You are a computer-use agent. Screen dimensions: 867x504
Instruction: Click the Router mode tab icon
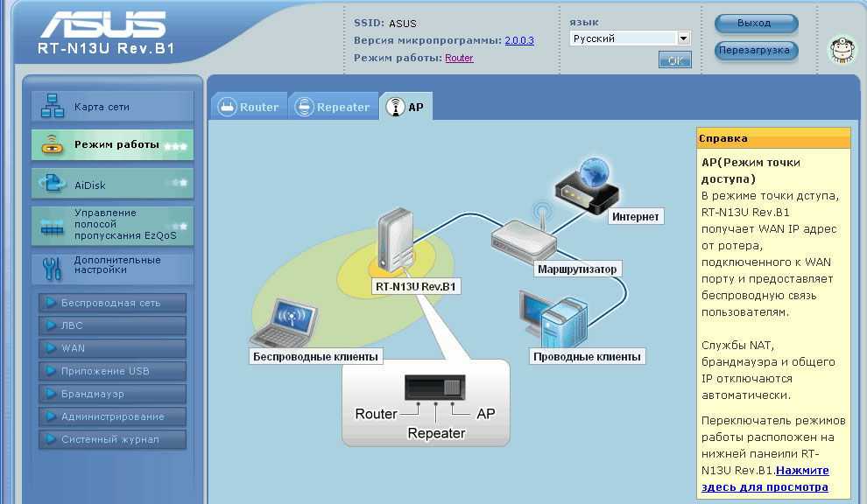(x=227, y=107)
